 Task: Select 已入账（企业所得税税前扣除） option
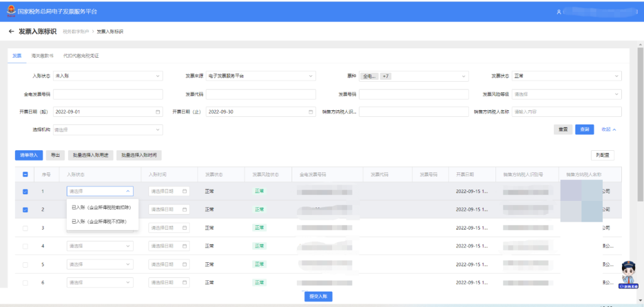101,207
